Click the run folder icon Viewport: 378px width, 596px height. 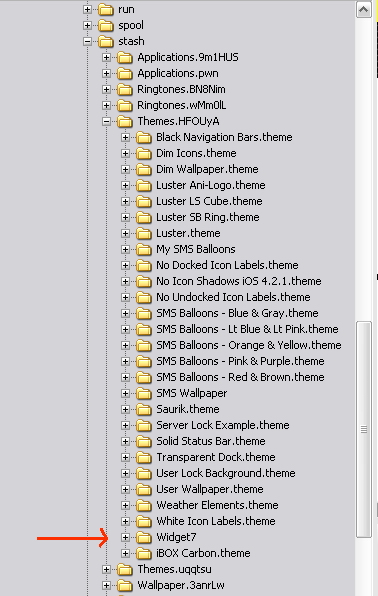pos(106,9)
